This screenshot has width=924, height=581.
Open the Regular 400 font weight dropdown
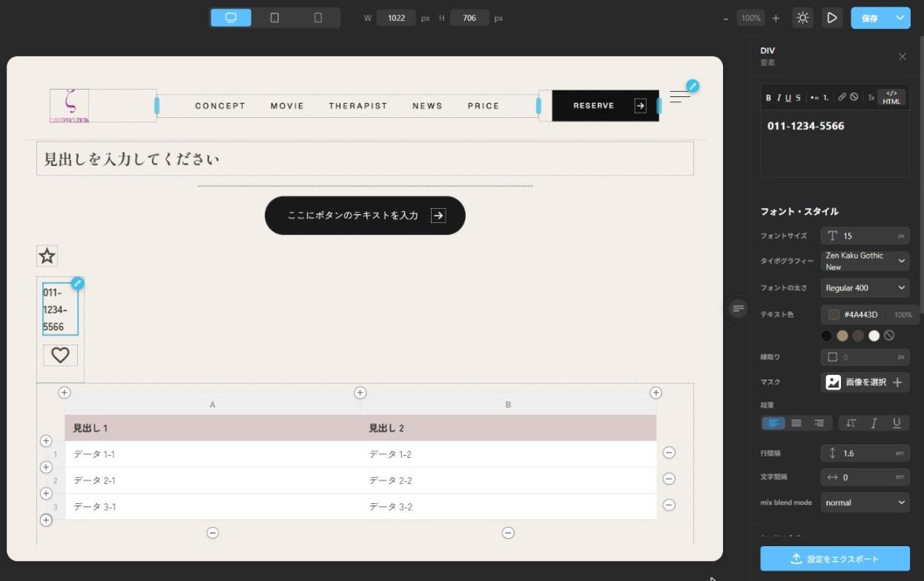pos(865,288)
